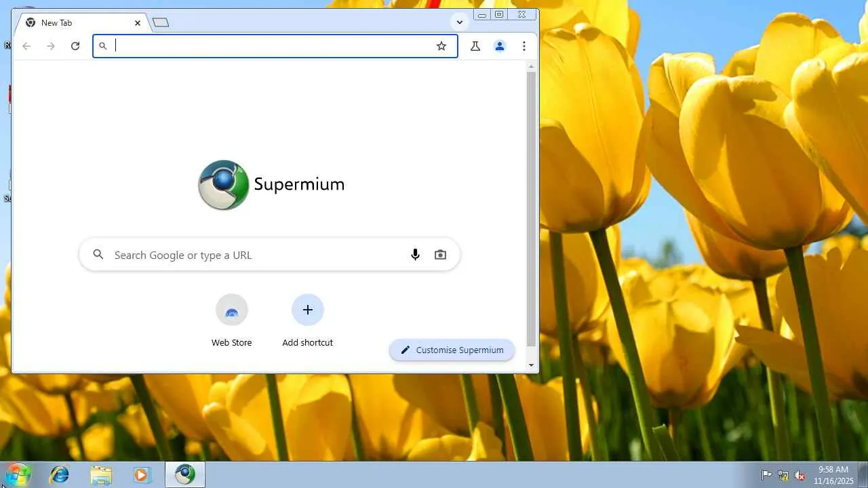Open the Windows Start menu
The image size is (868, 488).
(18, 474)
